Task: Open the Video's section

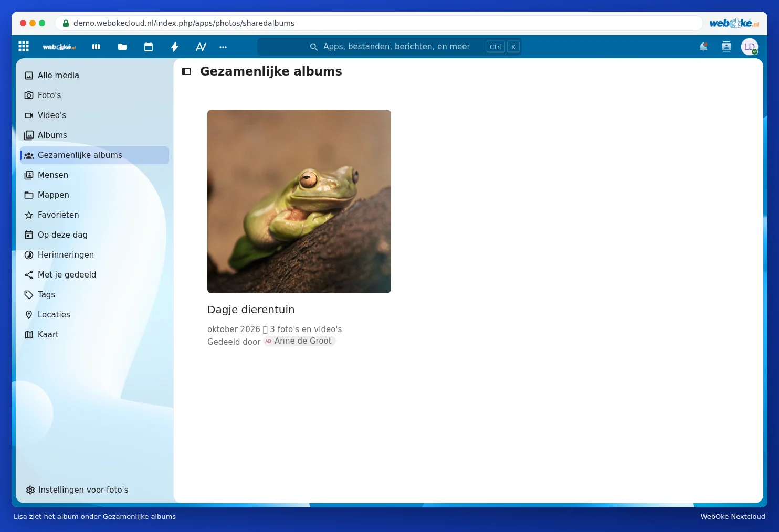Action: tap(94, 115)
